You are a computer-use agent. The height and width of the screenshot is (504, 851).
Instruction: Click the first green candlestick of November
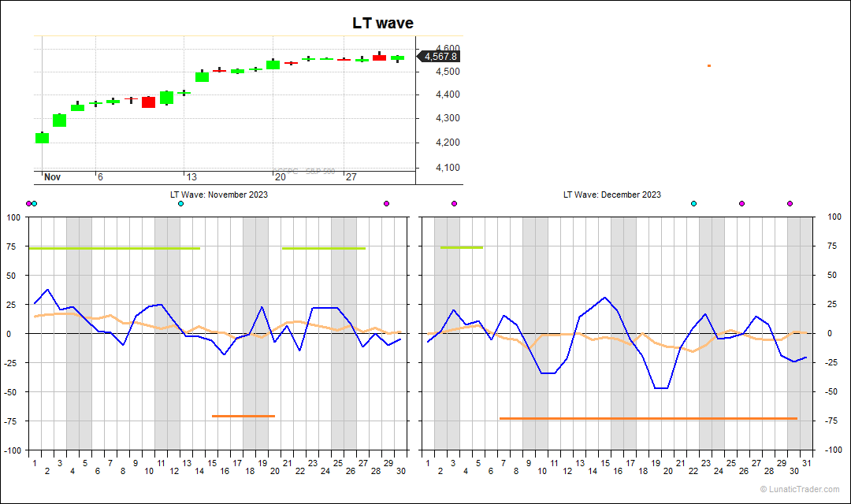42,138
